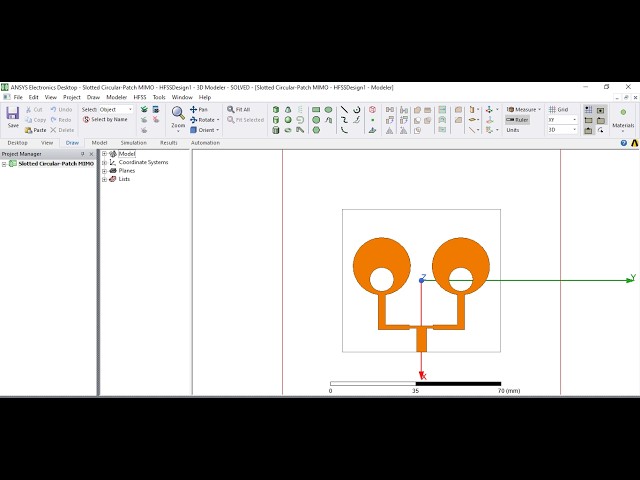The height and width of the screenshot is (480, 640).
Task: Click the Select by Name button
Action: pos(105,119)
